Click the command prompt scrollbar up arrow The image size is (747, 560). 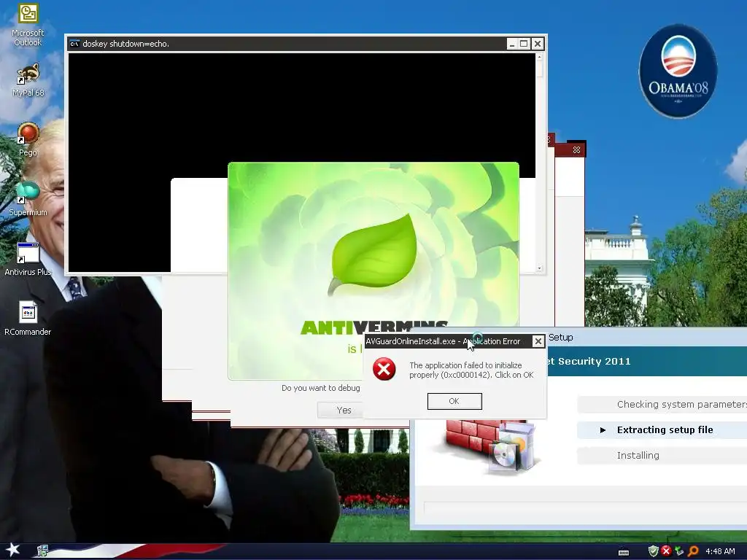[x=539, y=57]
